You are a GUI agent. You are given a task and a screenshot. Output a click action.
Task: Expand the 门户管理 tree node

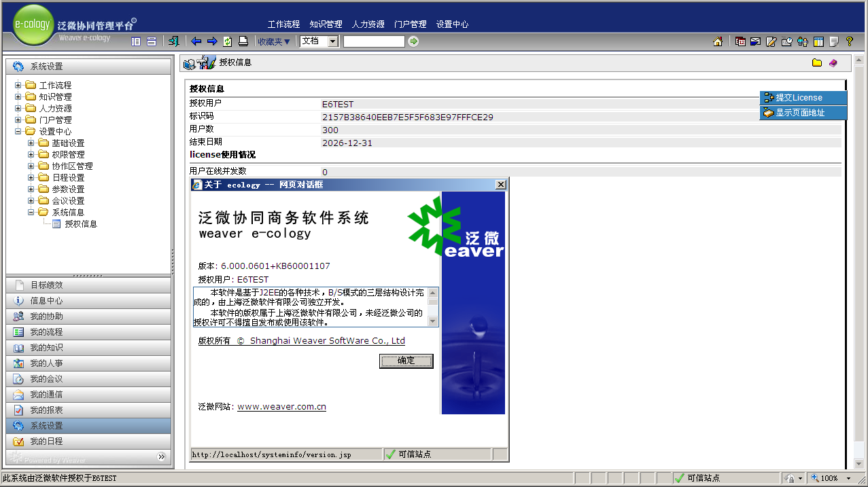(x=18, y=120)
